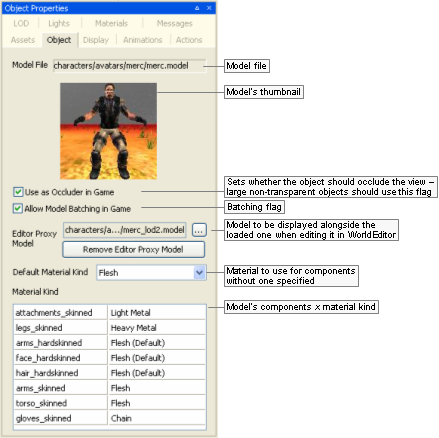Click Remove Editor Proxy Model button
This screenshot has height=438, width=439.
tap(134, 250)
